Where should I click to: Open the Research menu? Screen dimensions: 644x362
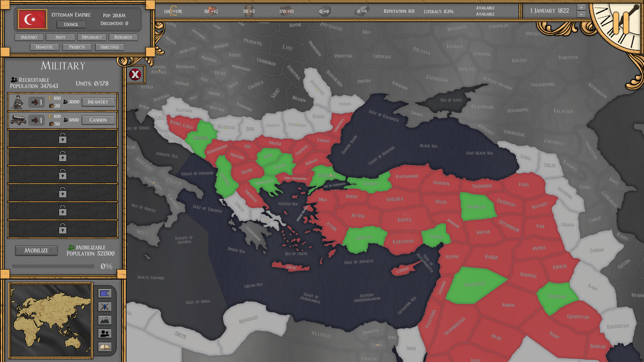123,37
